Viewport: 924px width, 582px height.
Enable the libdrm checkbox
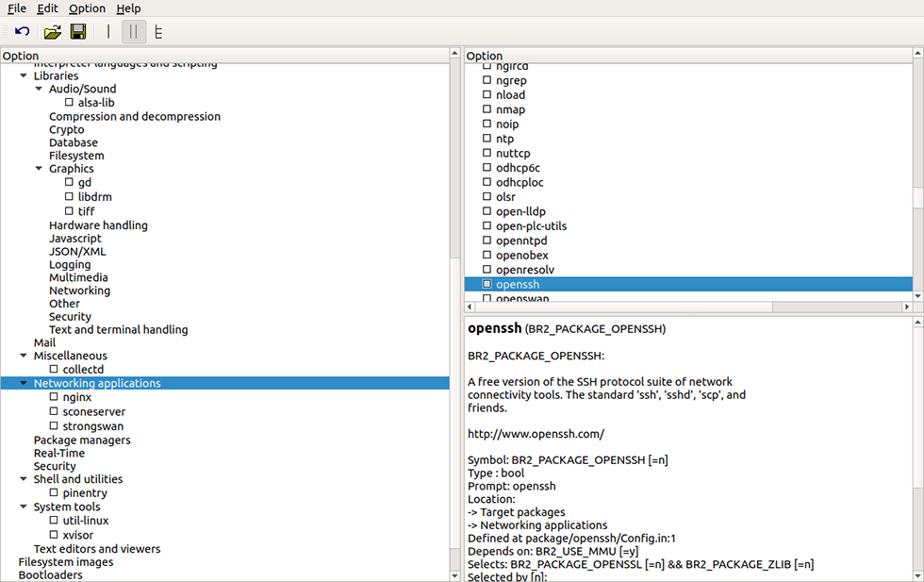[69, 196]
